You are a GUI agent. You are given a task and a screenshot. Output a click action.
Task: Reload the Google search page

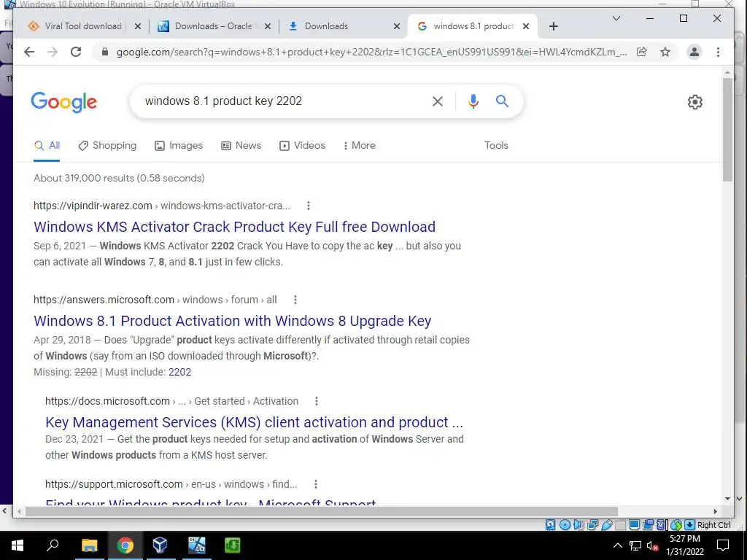(x=76, y=52)
